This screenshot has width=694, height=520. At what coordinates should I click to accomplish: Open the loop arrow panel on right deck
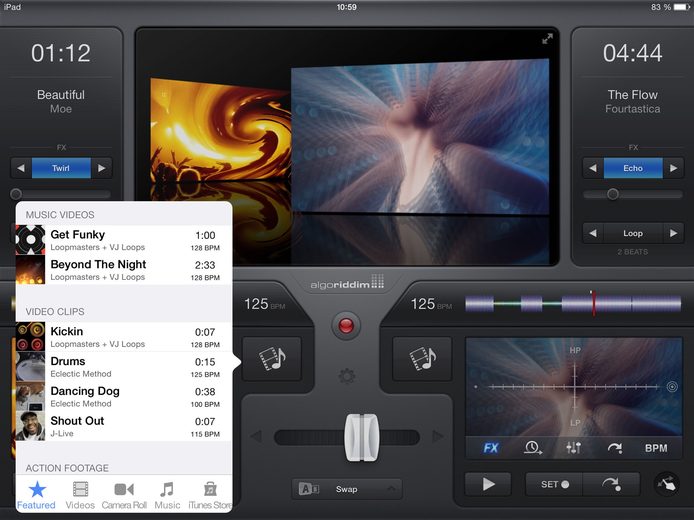tap(615, 448)
